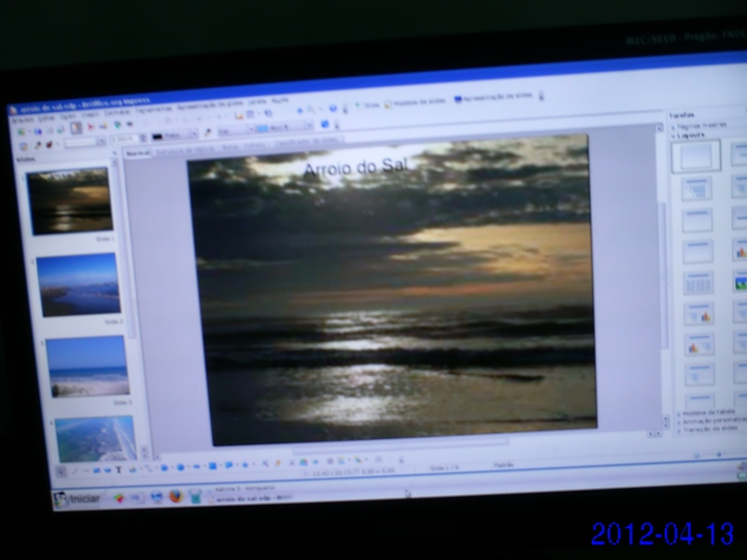Open the Ferramentas menu
The width and height of the screenshot is (747, 560).
[153, 110]
